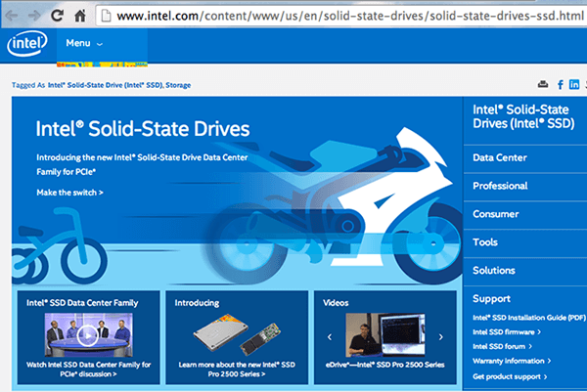Open eDrive—Intel SSD Pro 2500 Series caption link

click(x=384, y=365)
